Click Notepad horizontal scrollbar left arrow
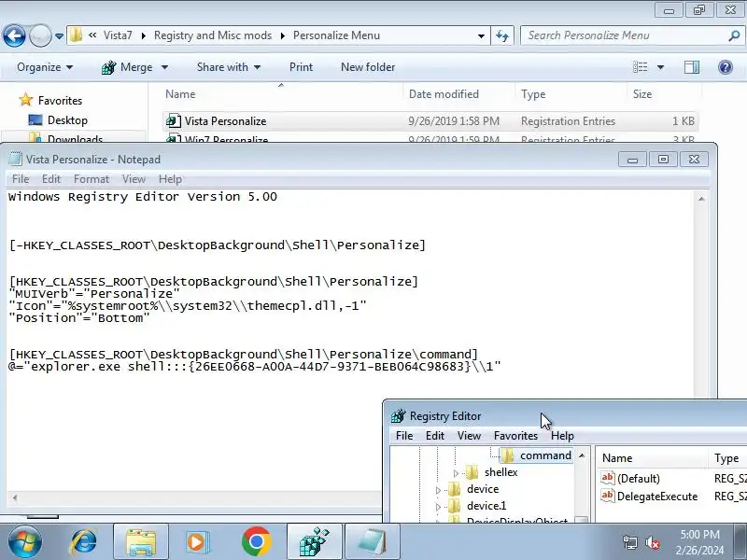 pyautogui.click(x=15, y=498)
